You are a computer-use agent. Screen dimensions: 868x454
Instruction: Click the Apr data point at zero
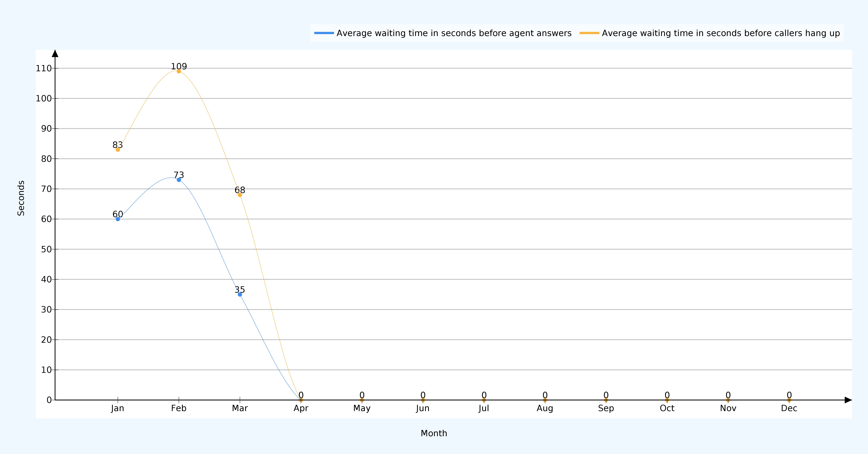tap(301, 400)
